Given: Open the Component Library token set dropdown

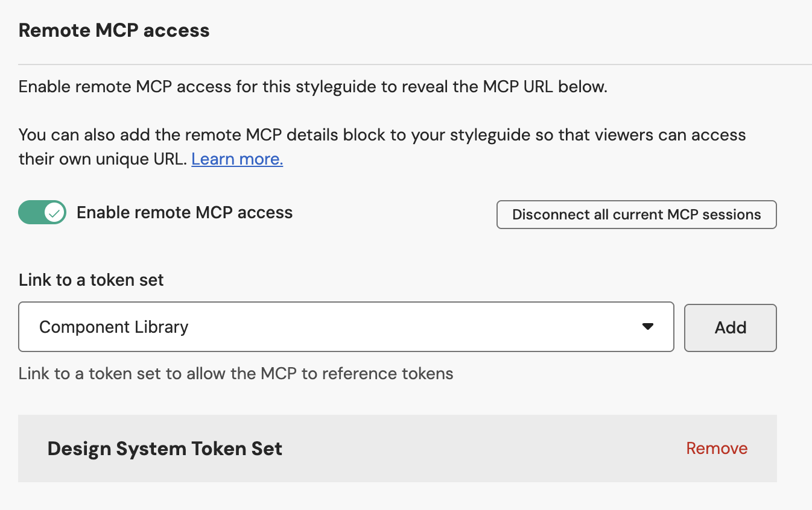Looking at the screenshot, I should coord(346,327).
